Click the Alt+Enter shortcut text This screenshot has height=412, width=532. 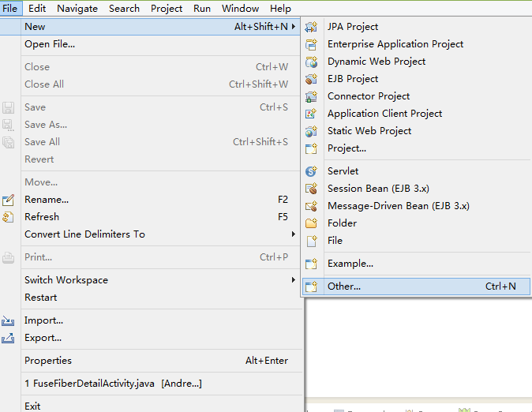267,361
